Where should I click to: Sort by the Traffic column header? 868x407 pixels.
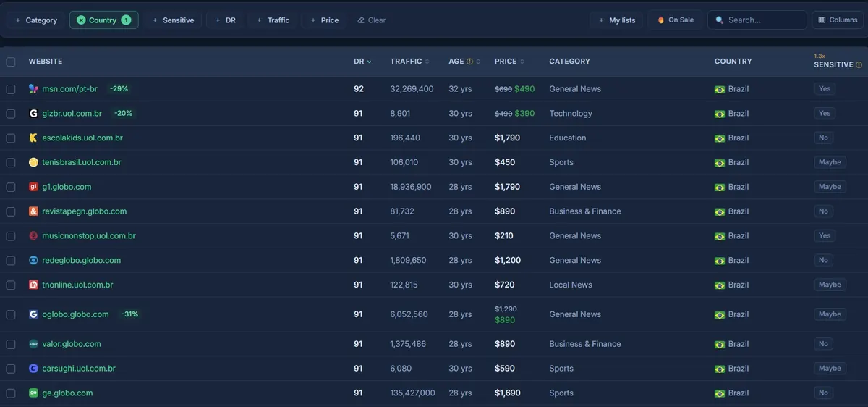point(409,62)
